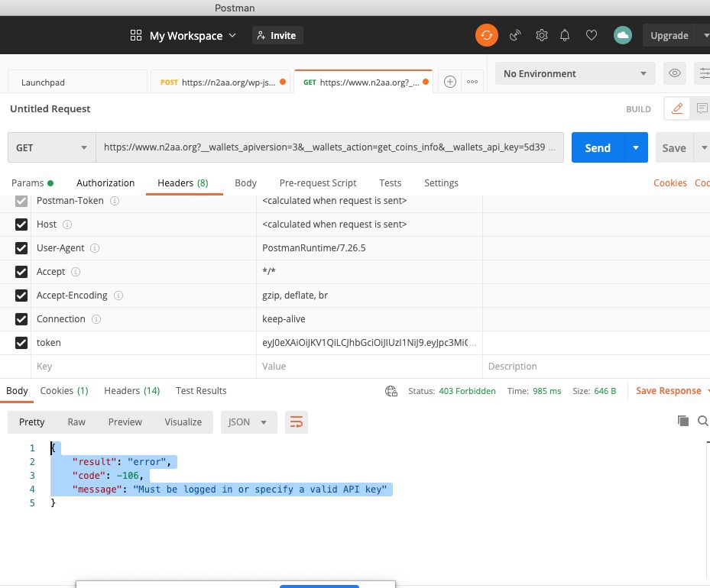Switch response view to Visualize

(x=183, y=422)
